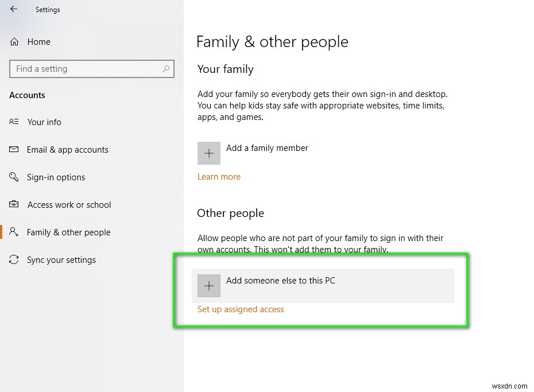The width and height of the screenshot is (534, 392).
Task: Click Add a family member
Action: (x=267, y=148)
